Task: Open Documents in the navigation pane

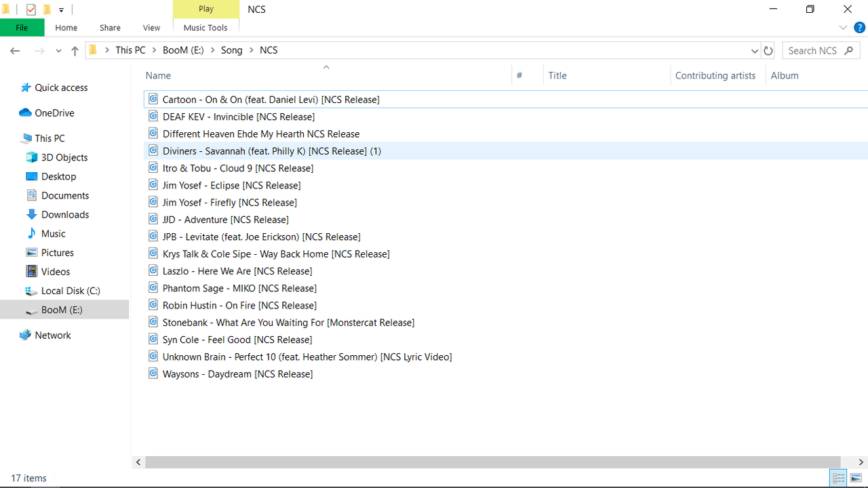Action: coord(58,195)
